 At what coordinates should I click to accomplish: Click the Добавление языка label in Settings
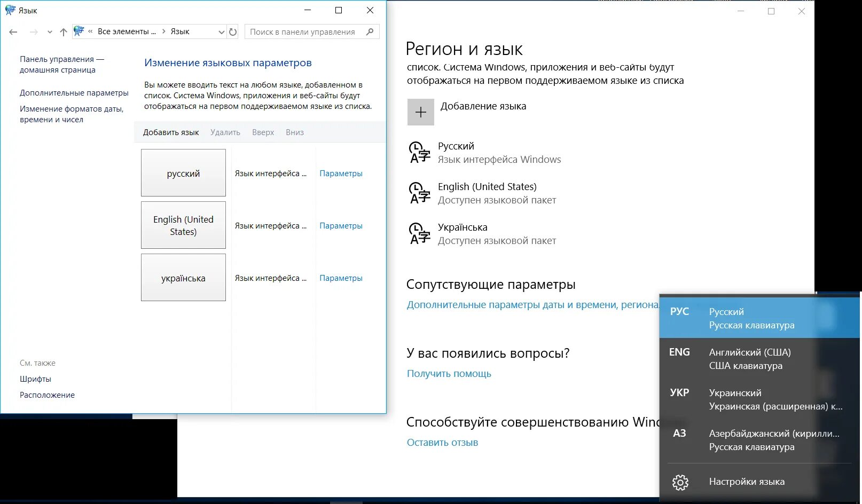point(483,106)
